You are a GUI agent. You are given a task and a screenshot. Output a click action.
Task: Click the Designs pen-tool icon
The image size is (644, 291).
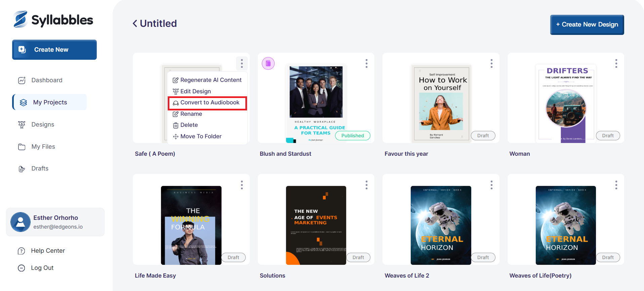22,125
